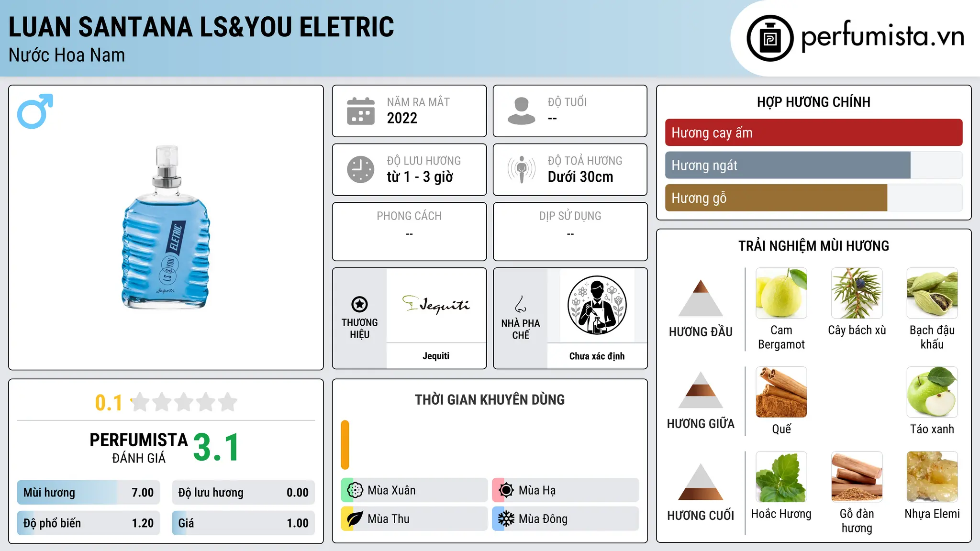The width and height of the screenshot is (980, 551).
Task: Click the blue-gray Hương ngát accord bar
Action: click(788, 165)
